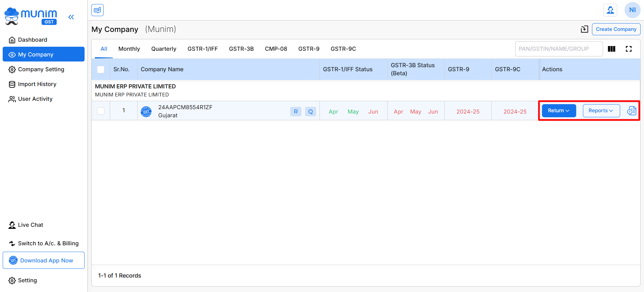Open User Activity

tap(44, 99)
